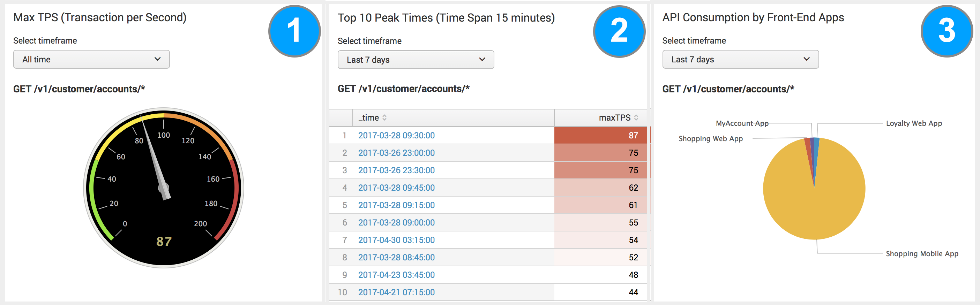Click the gauge reading 87
Image resolution: width=980 pixels, height=305 pixels.
point(164,241)
